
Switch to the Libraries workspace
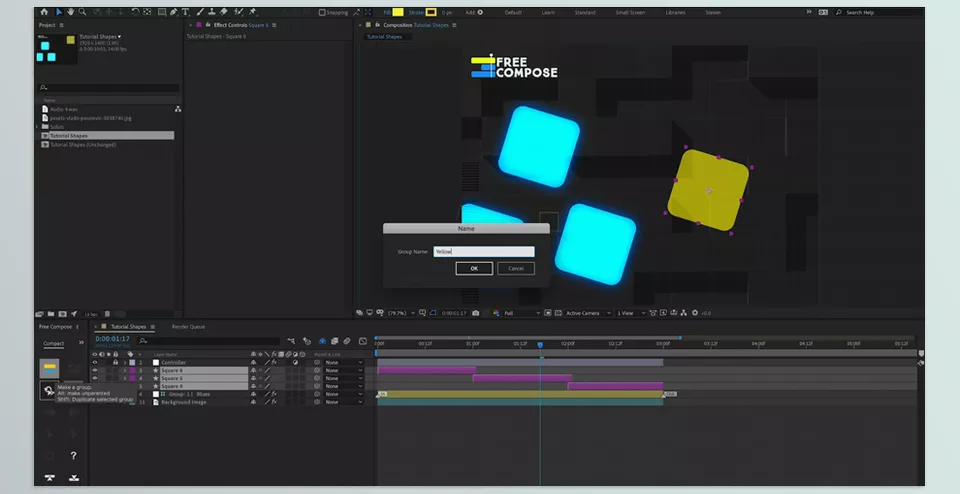[675, 12]
